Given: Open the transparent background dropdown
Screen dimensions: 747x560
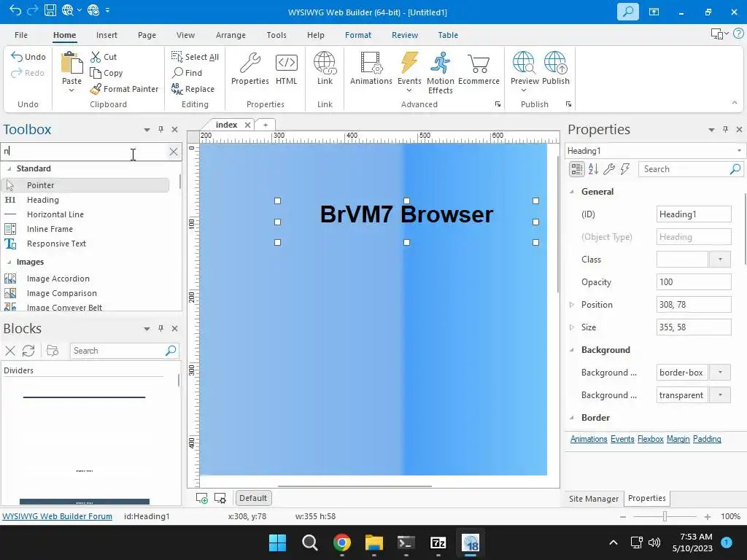Looking at the screenshot, I should [x=720, y=395].
